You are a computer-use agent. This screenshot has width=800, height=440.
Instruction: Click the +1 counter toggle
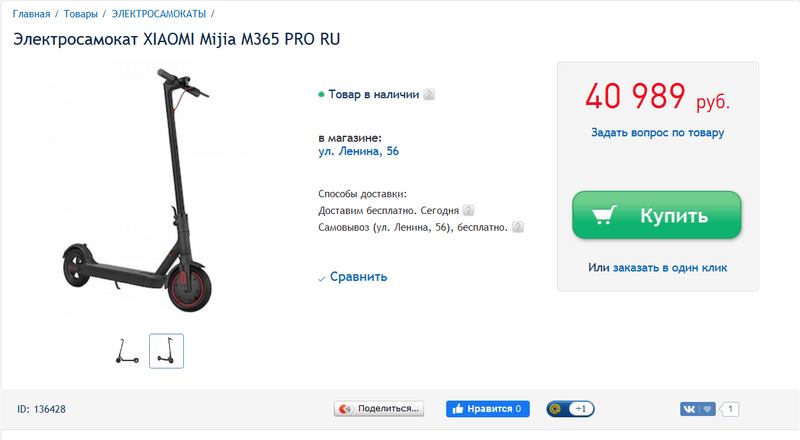[x=581, y=409]
